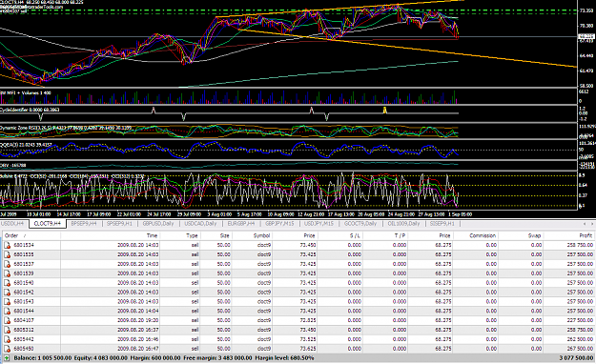Sort orders by the T / P column header
This screenshot has width=596, height=364.
coord(384,235)
